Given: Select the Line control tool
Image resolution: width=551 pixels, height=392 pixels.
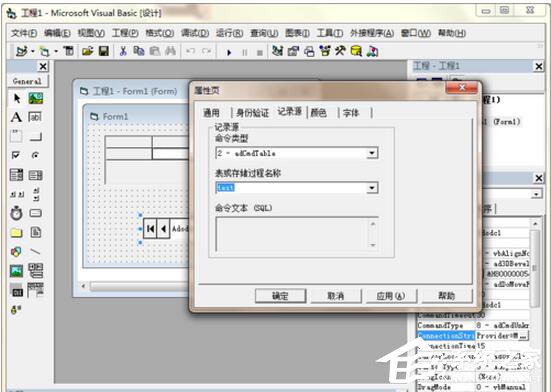Looking at the screenshot, I should pyautogui.click(x=35, y=251).
